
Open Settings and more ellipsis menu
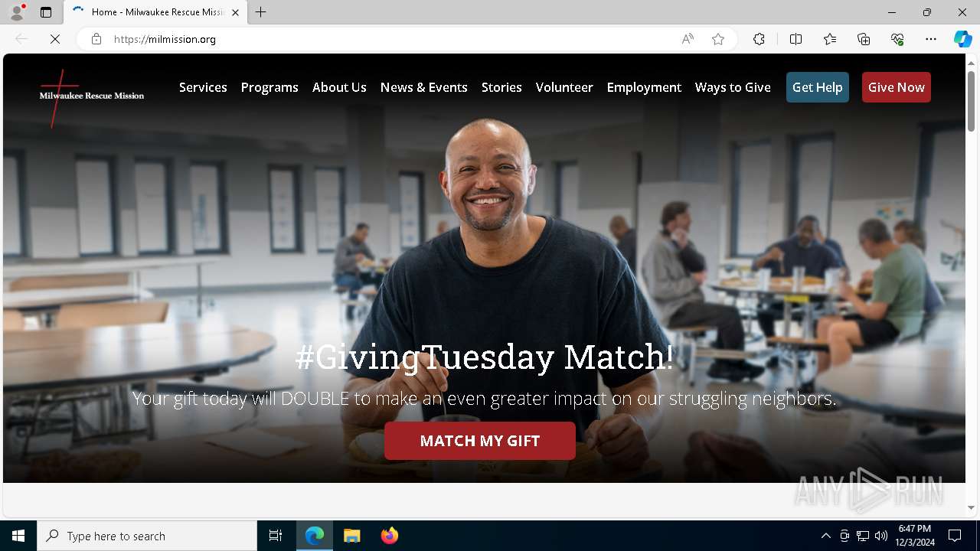(931, 39)
